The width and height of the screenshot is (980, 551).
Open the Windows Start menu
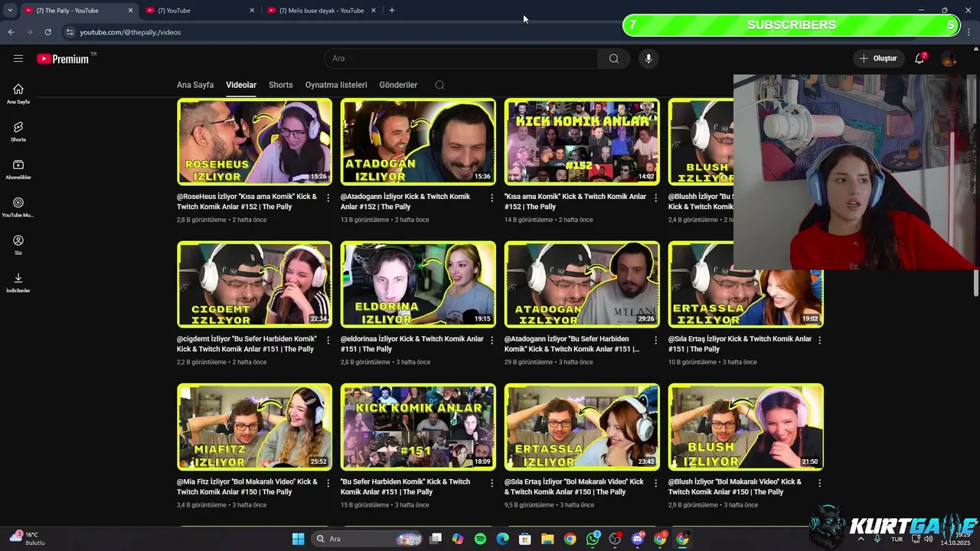click(298, 539)
